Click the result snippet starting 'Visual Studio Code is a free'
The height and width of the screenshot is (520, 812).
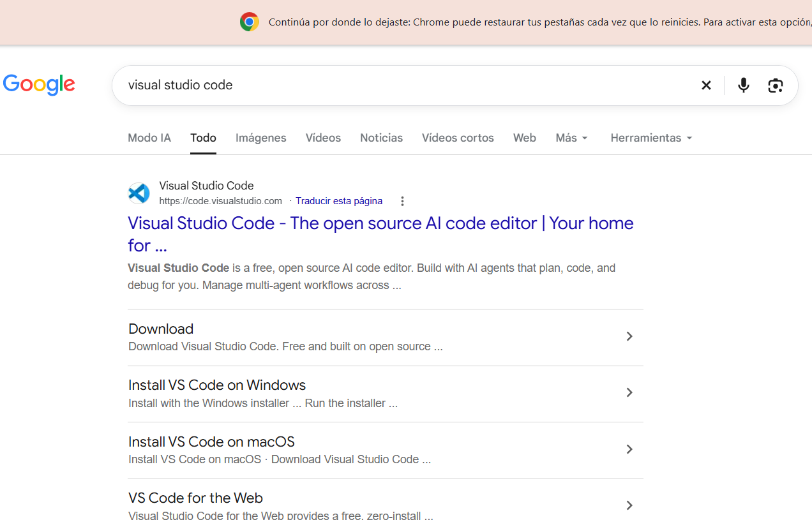(x=372, y=276)
